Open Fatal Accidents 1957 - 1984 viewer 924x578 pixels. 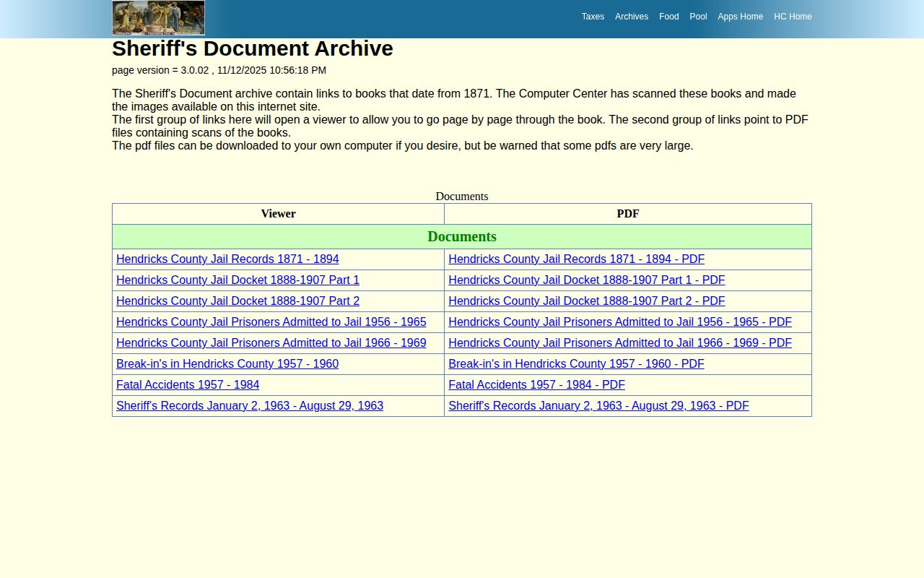pyautogui.click(x=188, y=384)
